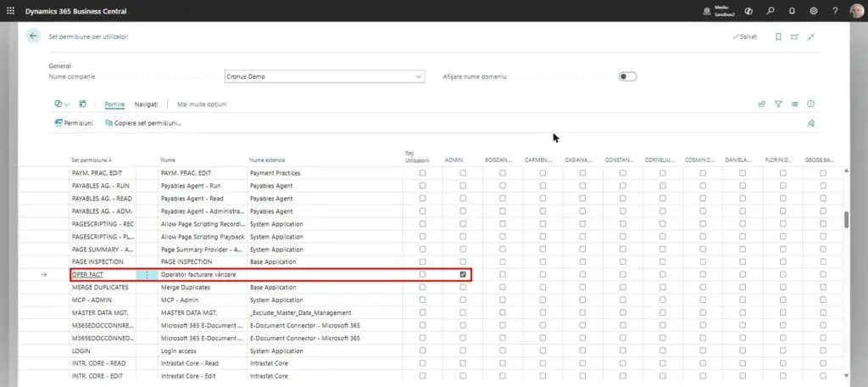The image size is (868, 387).
Task: Toggle Afișare nume domeniu switch
Action: click(x=628, y=76)
